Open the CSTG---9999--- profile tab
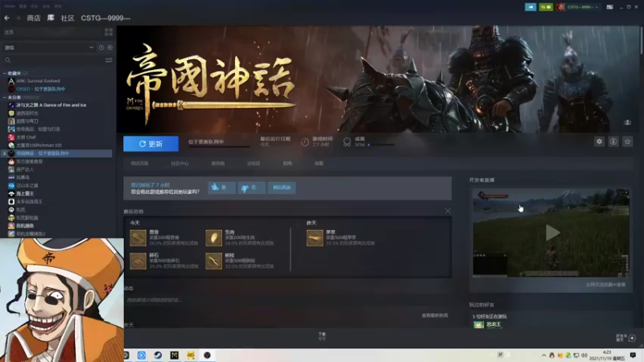 coord(105,18)
